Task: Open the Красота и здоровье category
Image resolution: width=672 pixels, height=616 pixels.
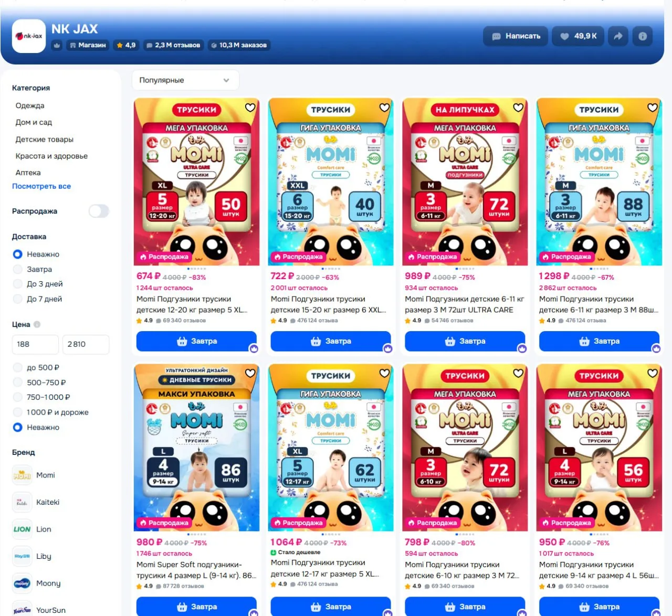Action: click(51, 156)
